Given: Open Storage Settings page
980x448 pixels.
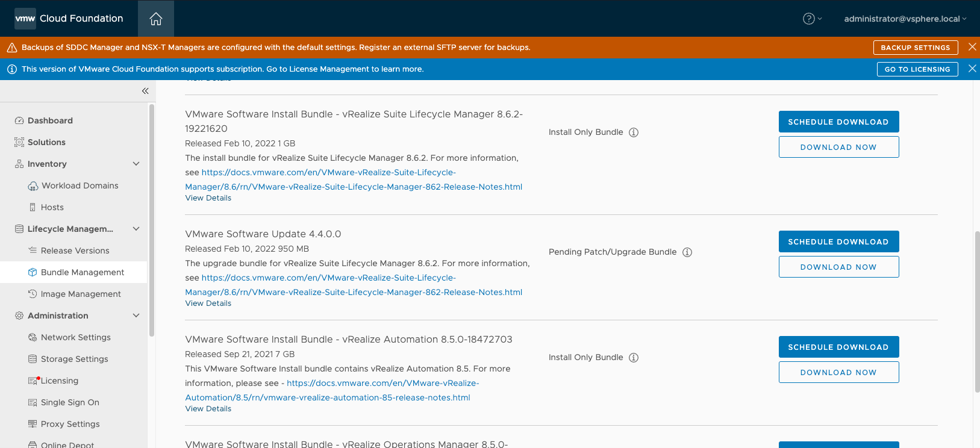Looking at the screenshot, I should point(73,359).
